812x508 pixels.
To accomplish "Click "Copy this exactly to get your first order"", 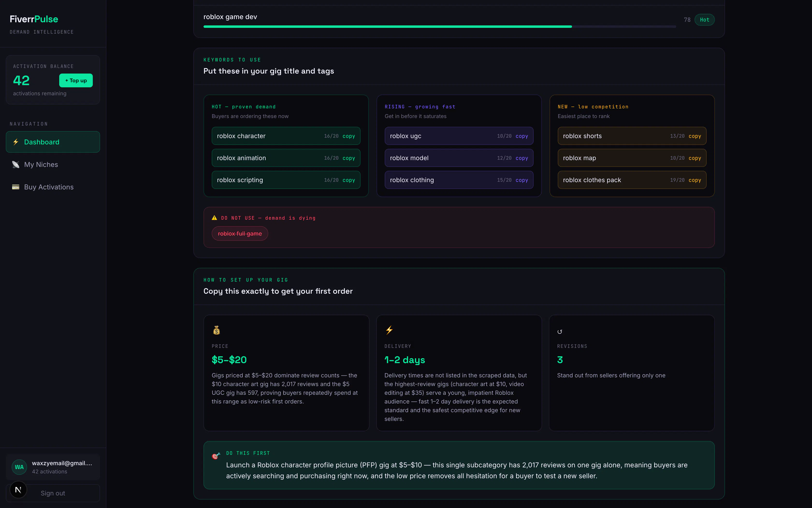I will 278,291.
